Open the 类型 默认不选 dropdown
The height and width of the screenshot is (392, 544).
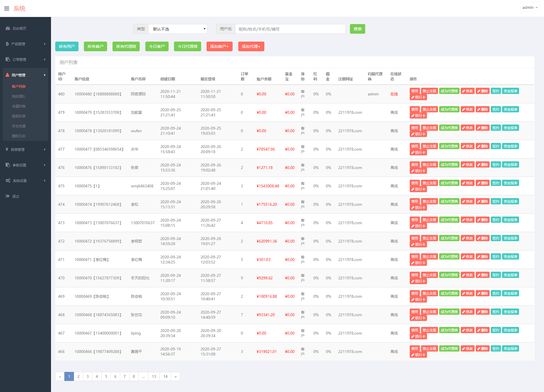click(178, 29)
